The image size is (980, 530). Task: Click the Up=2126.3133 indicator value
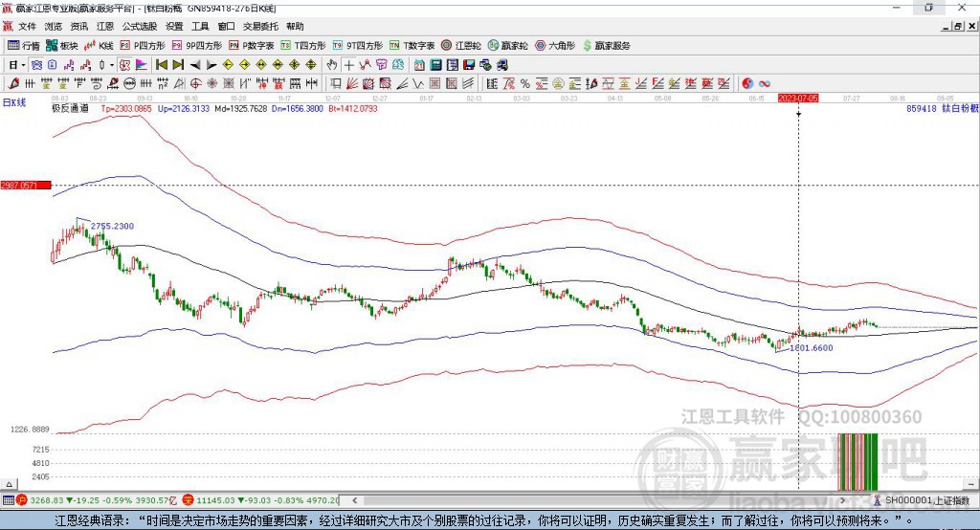pos(183,108)
